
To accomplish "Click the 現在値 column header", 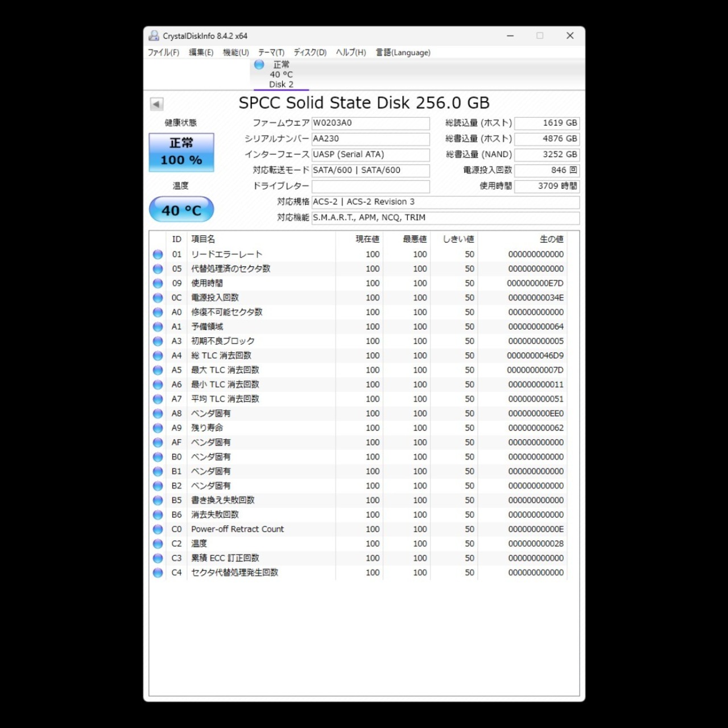I will tap(359, 239).
